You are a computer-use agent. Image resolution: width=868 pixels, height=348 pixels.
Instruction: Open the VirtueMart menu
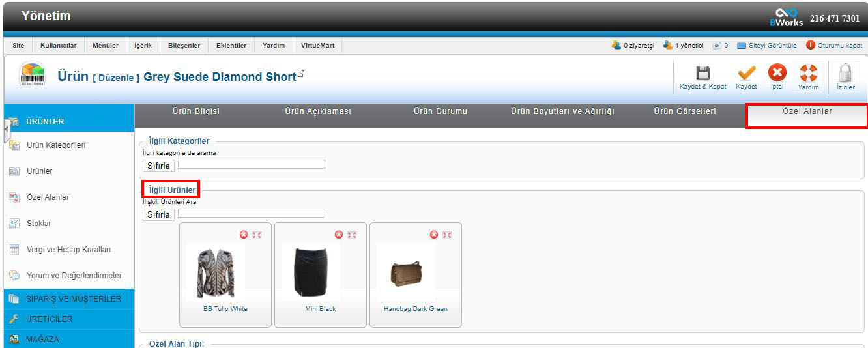(x=317, y=46)
